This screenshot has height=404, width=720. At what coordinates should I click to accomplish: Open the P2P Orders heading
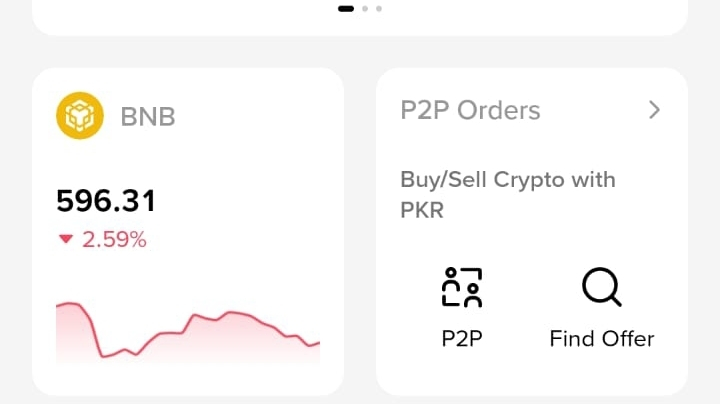pyautogui.click(x=470, y=110)
